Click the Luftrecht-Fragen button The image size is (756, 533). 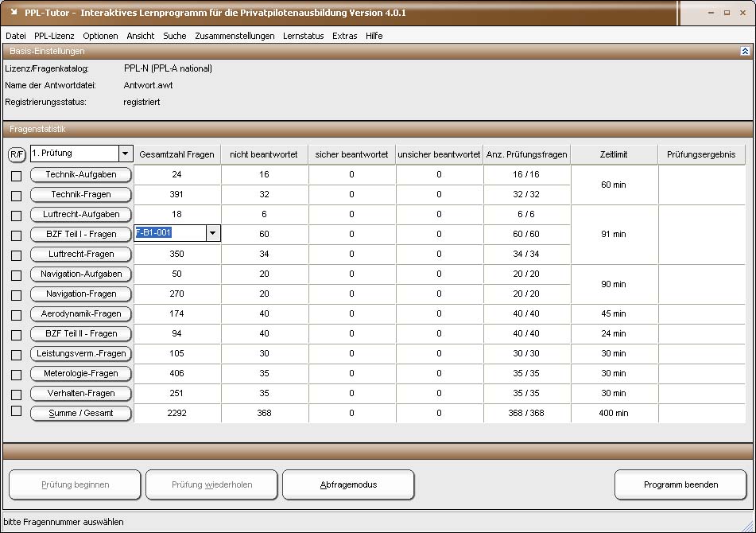(81, 255)
